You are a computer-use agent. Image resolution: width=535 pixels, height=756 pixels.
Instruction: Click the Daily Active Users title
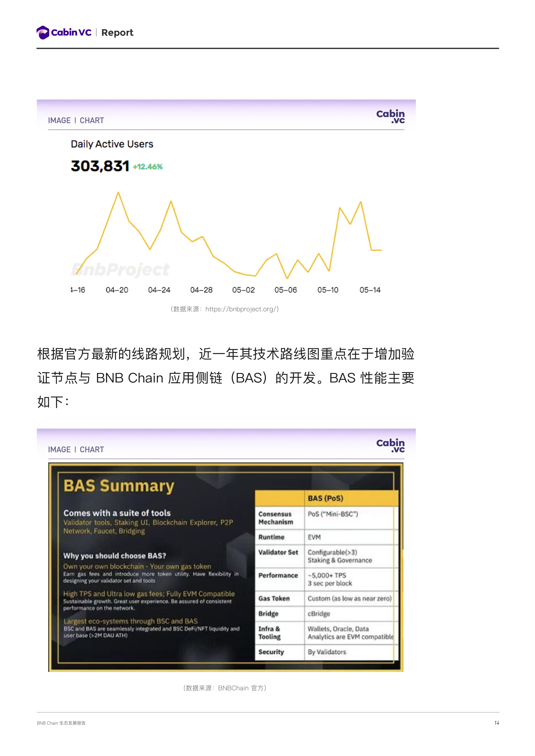pyautogui.click(x=112, y=144)
